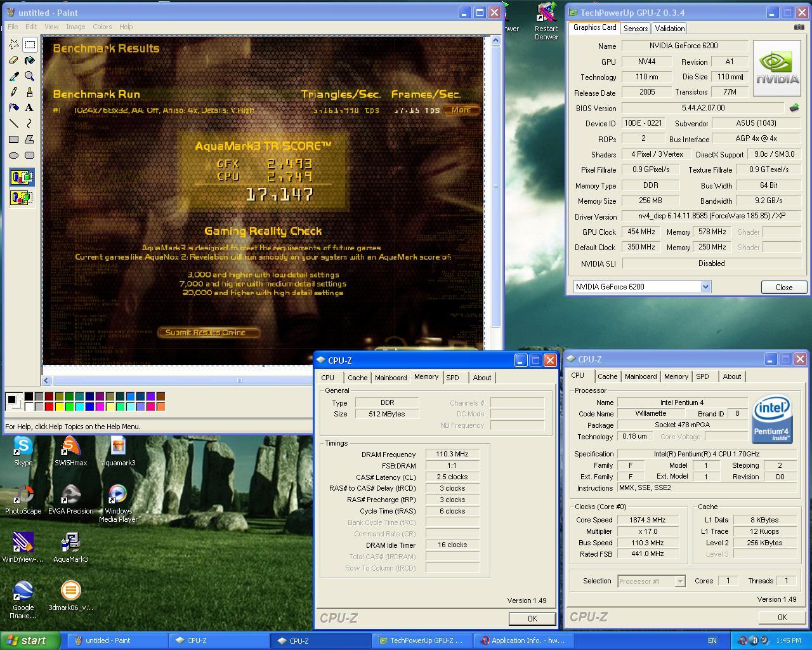Enable transparent selection mode in Paint
812x650 pixels.
pyautogui.click(x=21, y=197)
